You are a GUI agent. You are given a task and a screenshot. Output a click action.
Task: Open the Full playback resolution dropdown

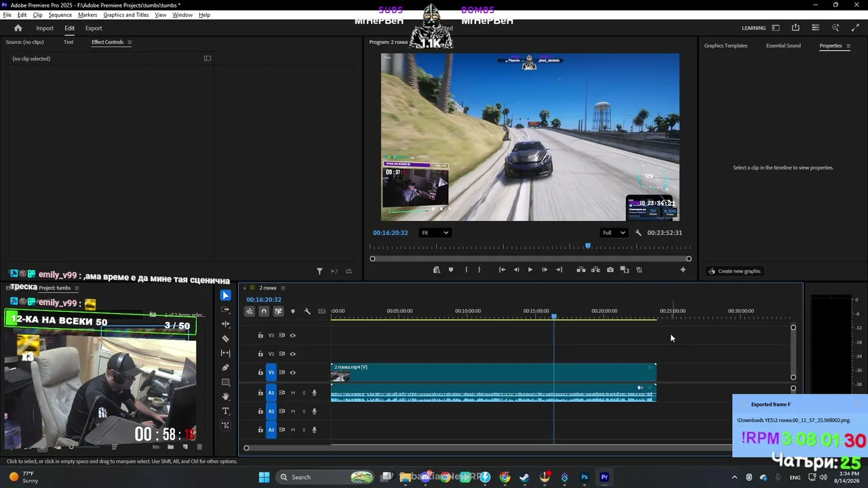pos(613,232)
